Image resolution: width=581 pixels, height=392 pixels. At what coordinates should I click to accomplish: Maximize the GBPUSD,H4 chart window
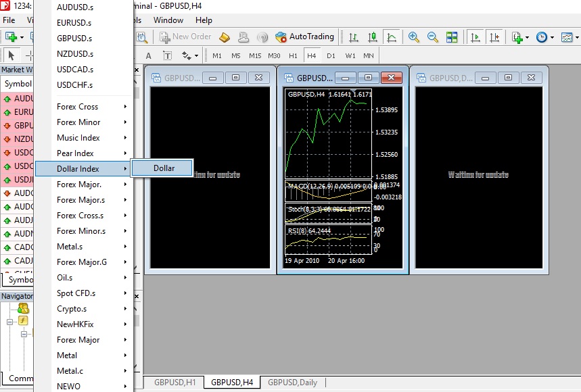click(368, 77)
